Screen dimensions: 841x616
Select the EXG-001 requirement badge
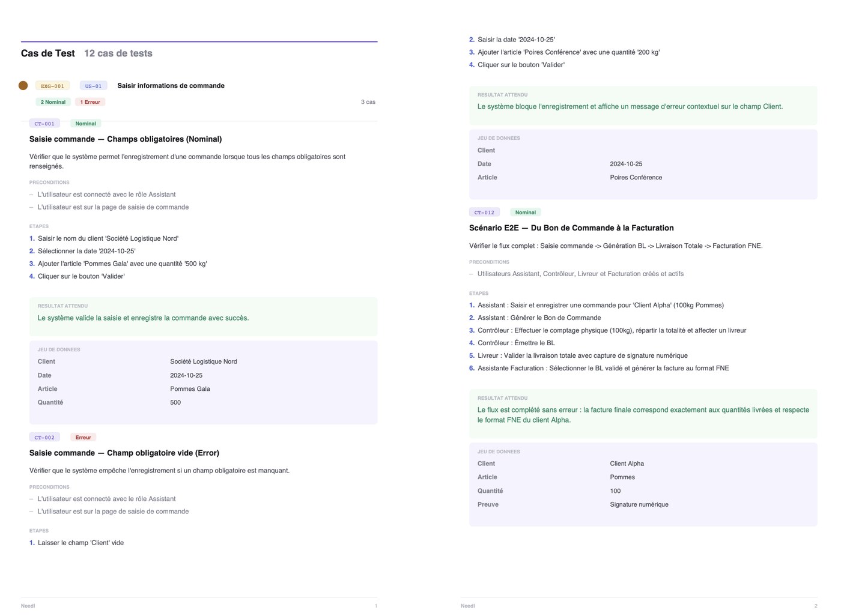click(x=52, y=86)
